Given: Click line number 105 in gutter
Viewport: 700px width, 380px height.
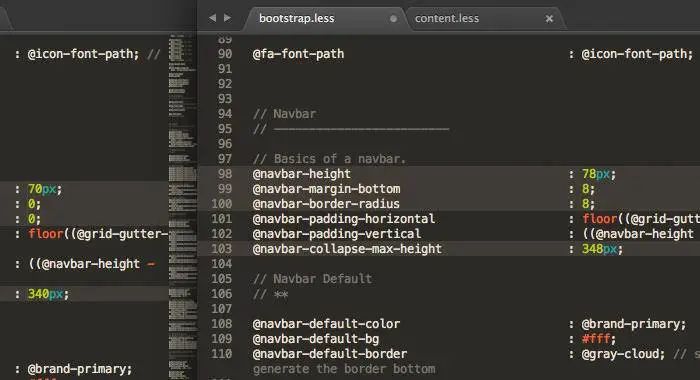Looking at the screenshot, I should (x=222, y=279).
